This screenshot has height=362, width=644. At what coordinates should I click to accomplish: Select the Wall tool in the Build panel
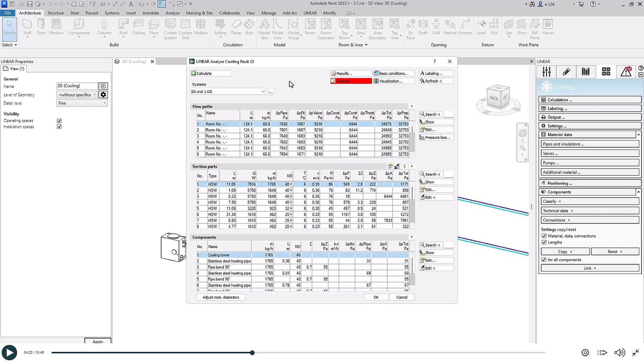point(27,27)
